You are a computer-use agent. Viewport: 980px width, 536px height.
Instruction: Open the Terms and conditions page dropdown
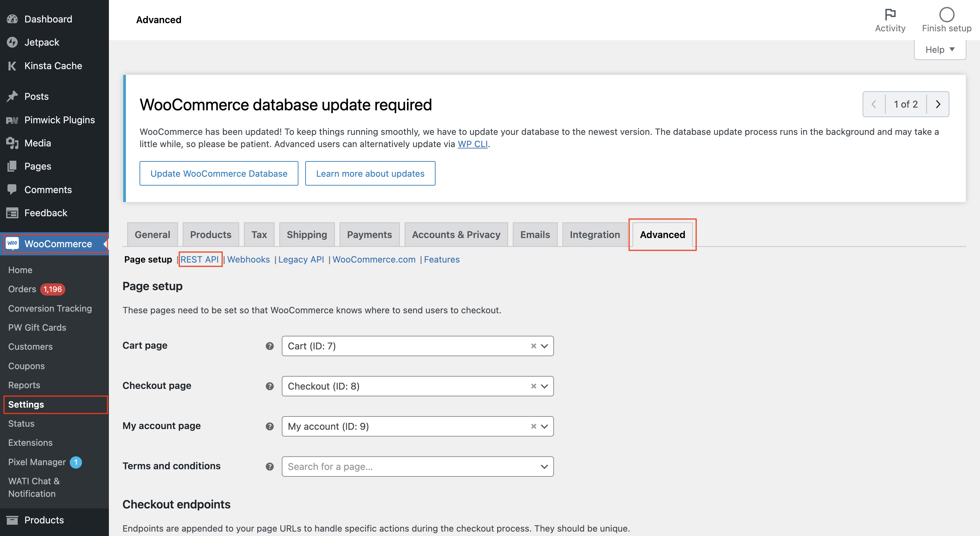tap(417, 467)
